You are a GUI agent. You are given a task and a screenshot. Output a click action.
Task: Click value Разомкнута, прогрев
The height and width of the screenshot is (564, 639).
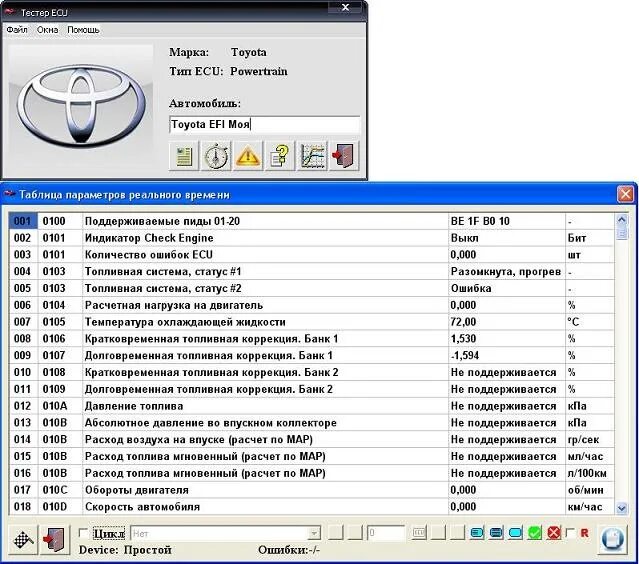coord(506,272)
